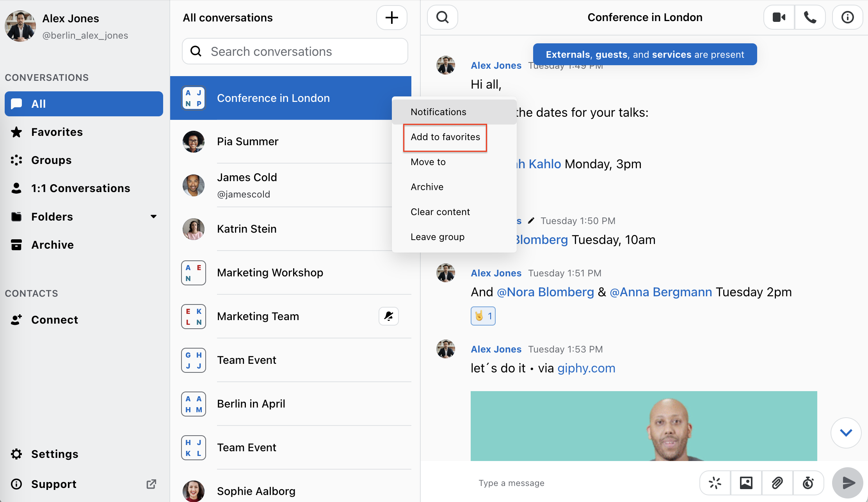This screenshot has height=502, width=868.
Task: Set a self-deleting message timer icon
Action: click(808, 483)
